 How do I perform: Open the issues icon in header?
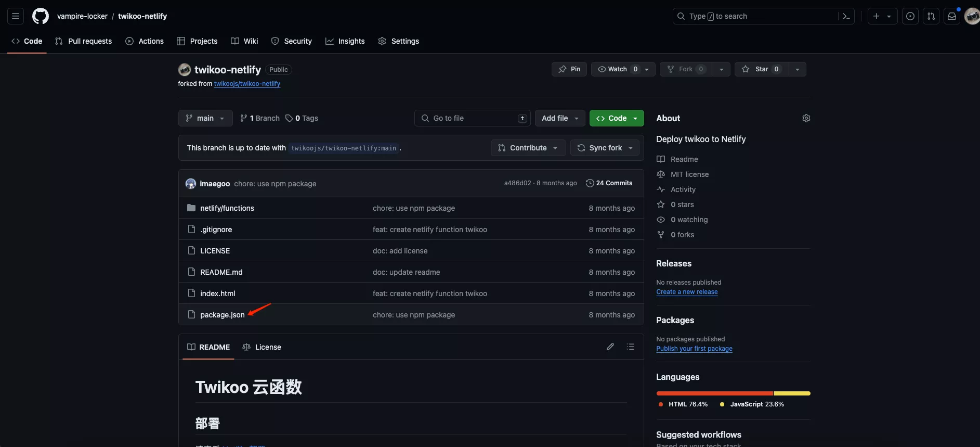pos(910,16)
